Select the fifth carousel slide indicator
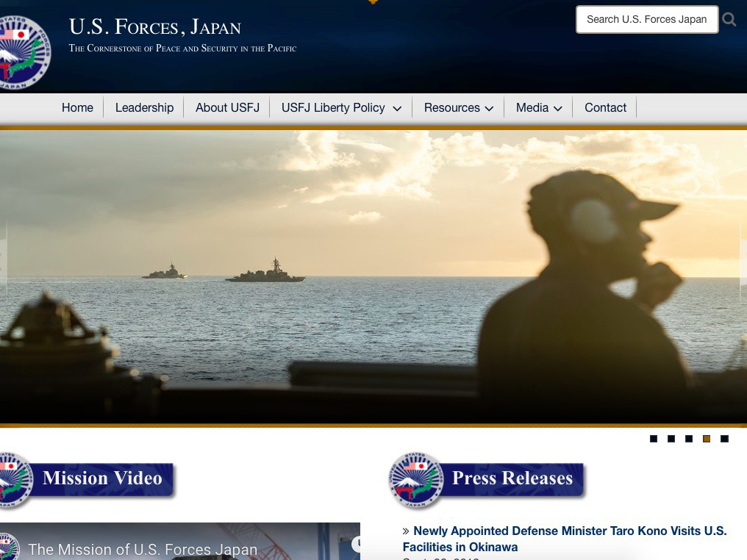This screenshot has width=747, height=560. (x=725, y=439)
